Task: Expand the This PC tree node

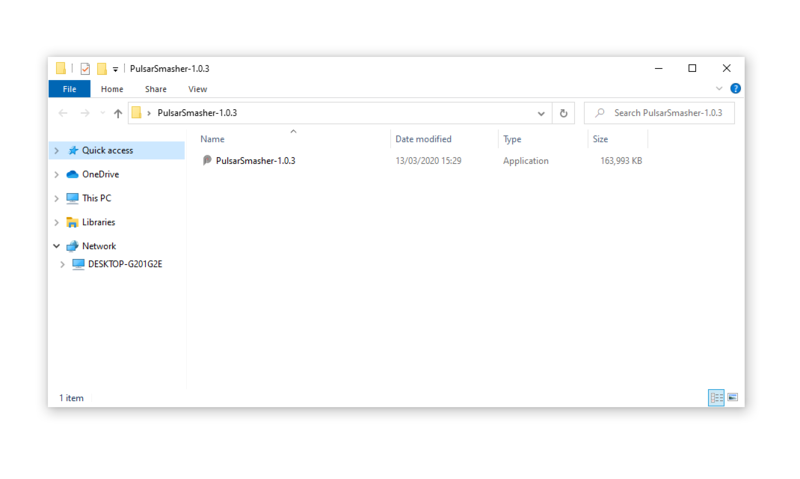Action: (x=57, y=198)
